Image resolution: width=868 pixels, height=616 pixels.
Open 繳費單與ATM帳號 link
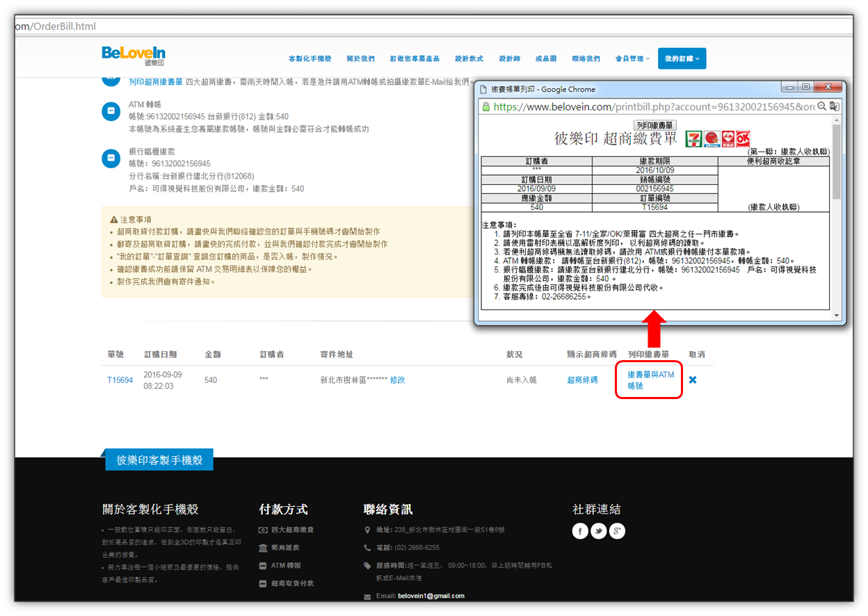[x=651, y=380]
